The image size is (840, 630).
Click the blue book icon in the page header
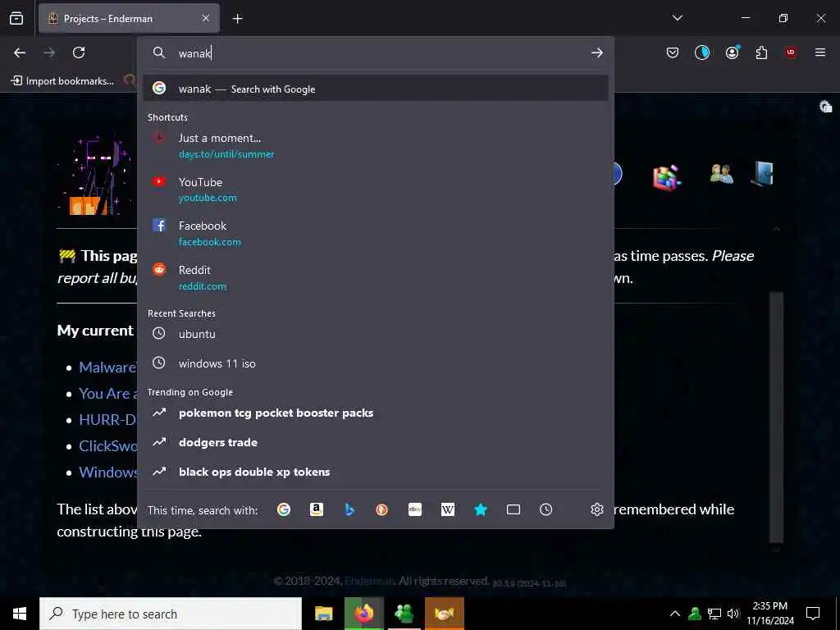762,174
